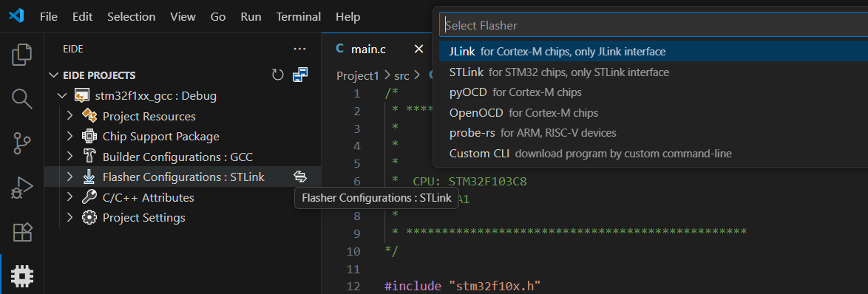
Task: Close the main.c editor tab
Action: 419,49
